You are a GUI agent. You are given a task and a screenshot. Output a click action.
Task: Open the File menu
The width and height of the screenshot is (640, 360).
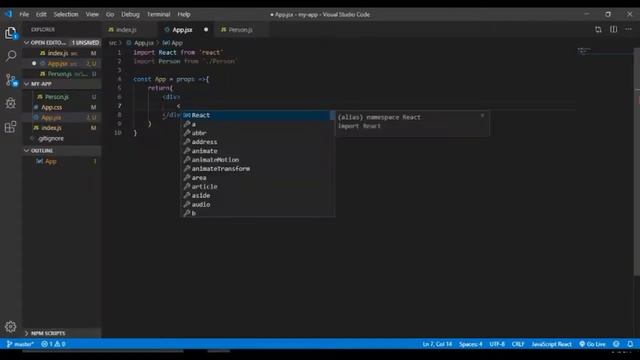[x=24, y=14]
